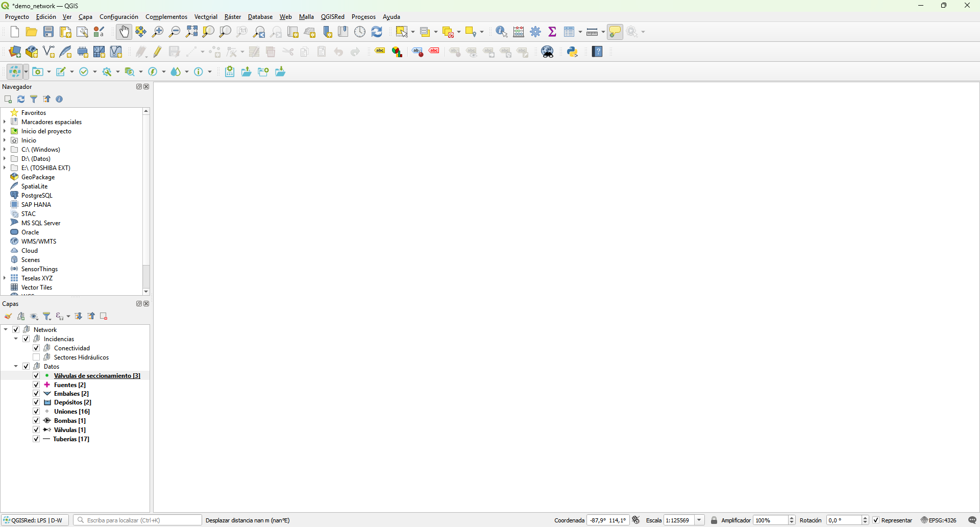Screen dimensions: 980x527
Task: Increase the Amplificador spinner value
Action: [x=792, y=518]
